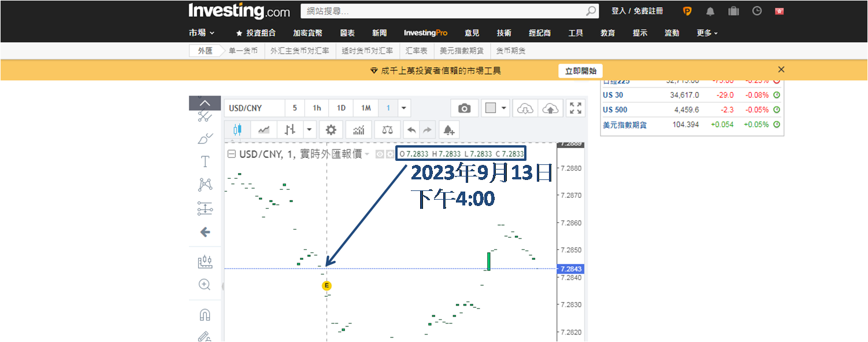The width and height of the screenshot is (868, 342).
Task: Collapse the USD/CNY legend box
Action: 231,154
